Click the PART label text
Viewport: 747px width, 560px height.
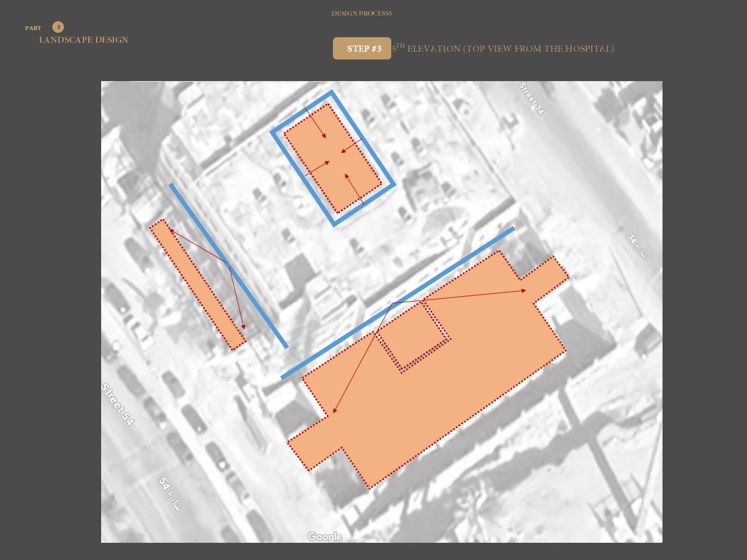[33, 28]
